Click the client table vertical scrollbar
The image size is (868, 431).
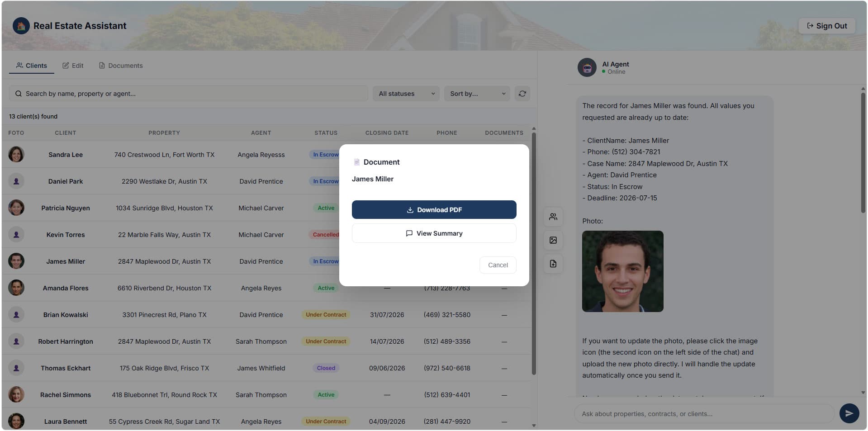click(x=534, y=253)
